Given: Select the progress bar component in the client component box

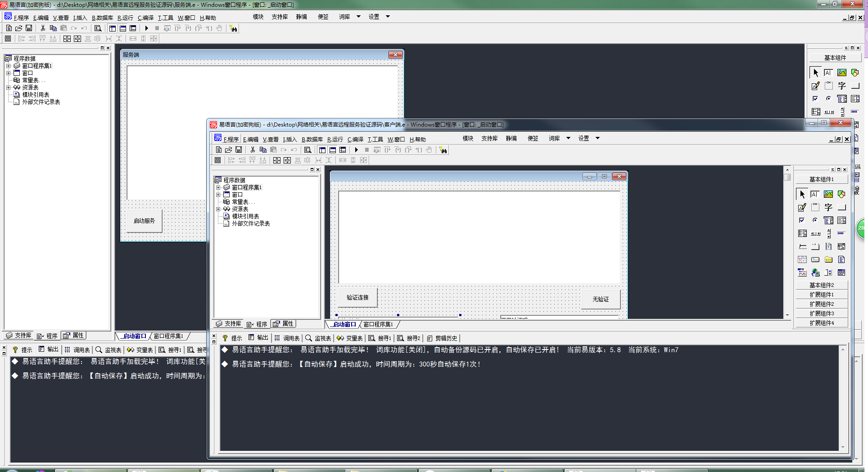Looking at the screenshot, I should (x=841, y=233).
